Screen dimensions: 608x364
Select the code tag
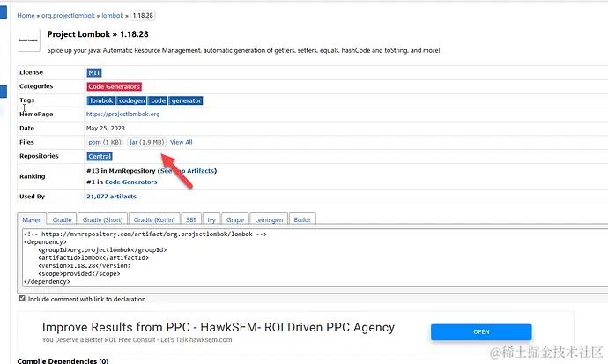158,100
